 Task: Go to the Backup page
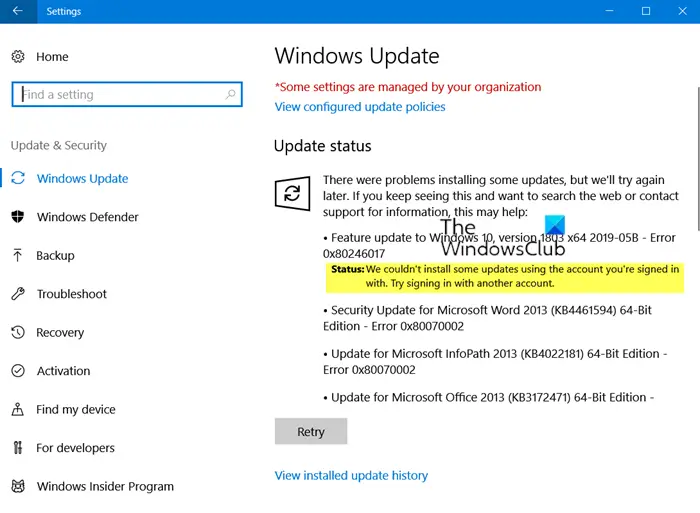55,255
